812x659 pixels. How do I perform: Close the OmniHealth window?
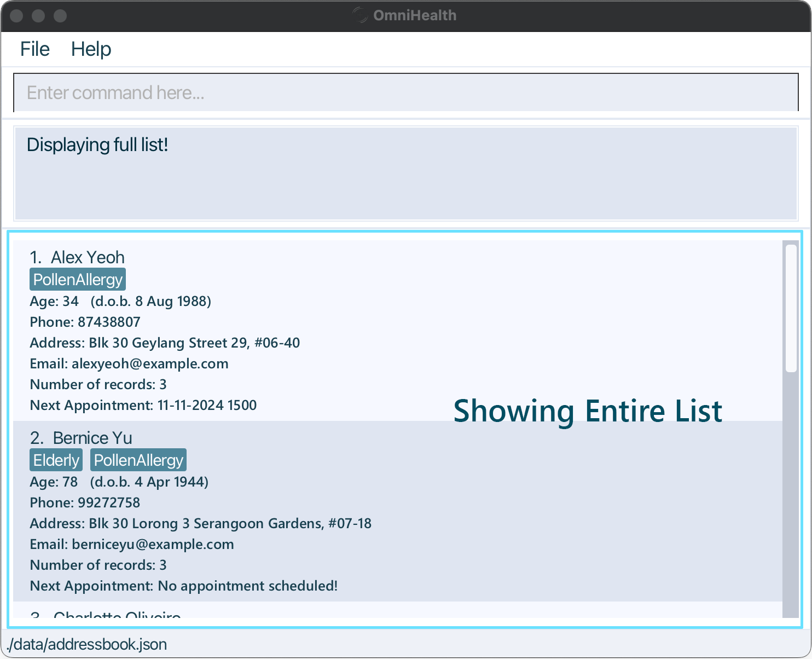click(x=16, y=16)
